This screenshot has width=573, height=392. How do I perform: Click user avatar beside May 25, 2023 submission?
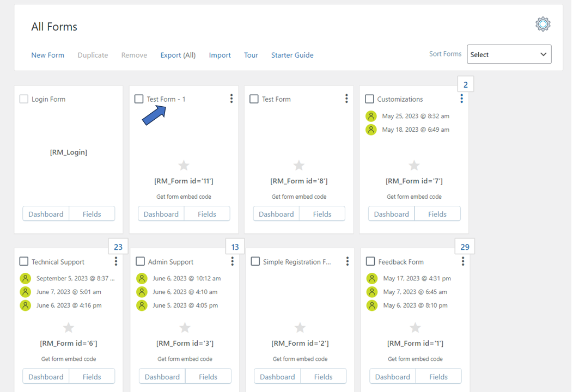pyautogui.click(x=371, y=116)
